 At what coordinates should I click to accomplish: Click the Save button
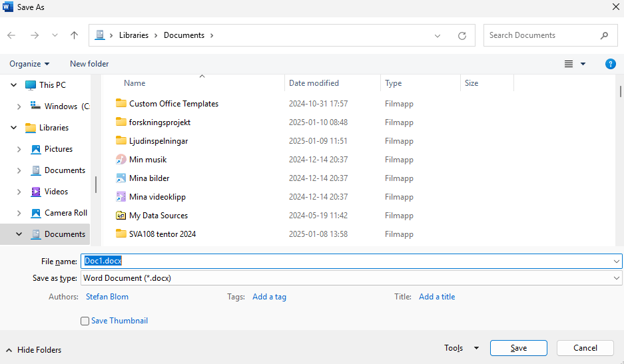519,348
